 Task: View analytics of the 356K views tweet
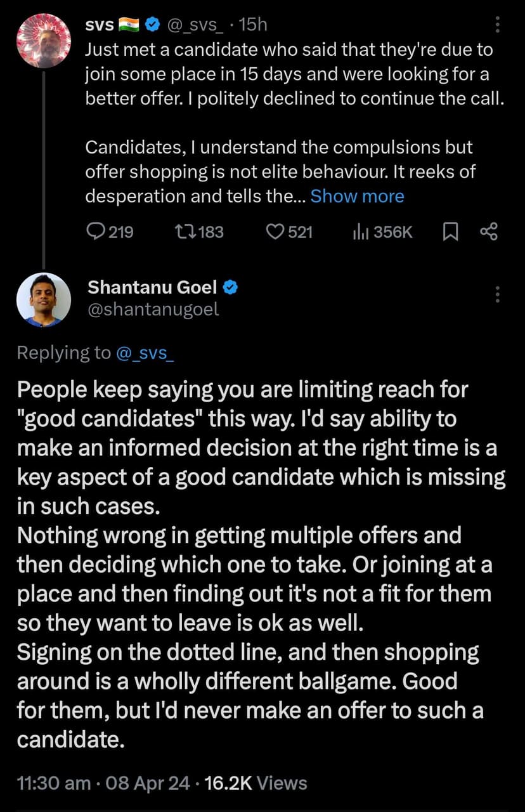point(360,232)
